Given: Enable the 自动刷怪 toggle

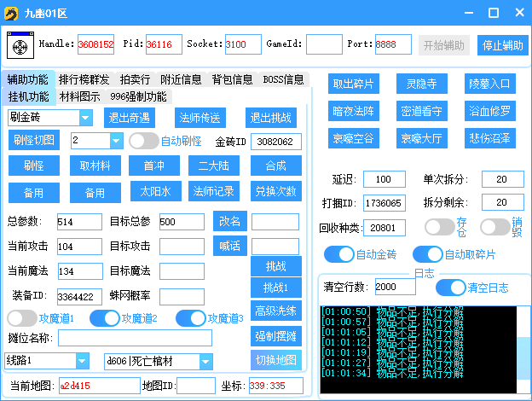Looking at the screenshot, I should 143,141.
